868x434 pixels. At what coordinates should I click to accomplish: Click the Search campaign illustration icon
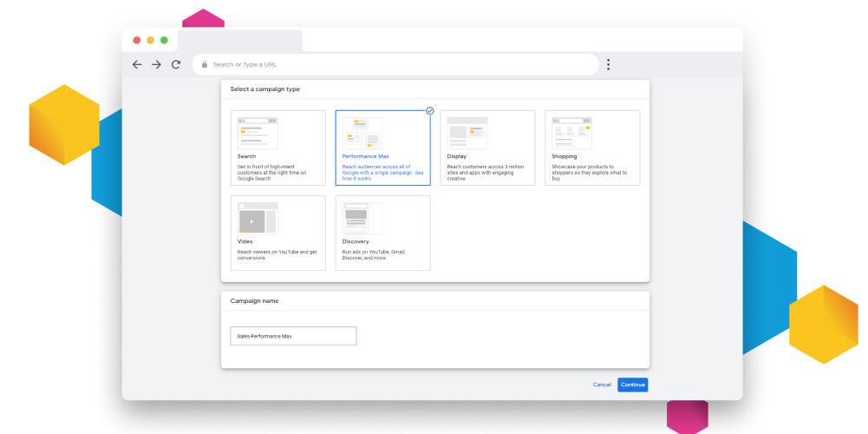258,133
